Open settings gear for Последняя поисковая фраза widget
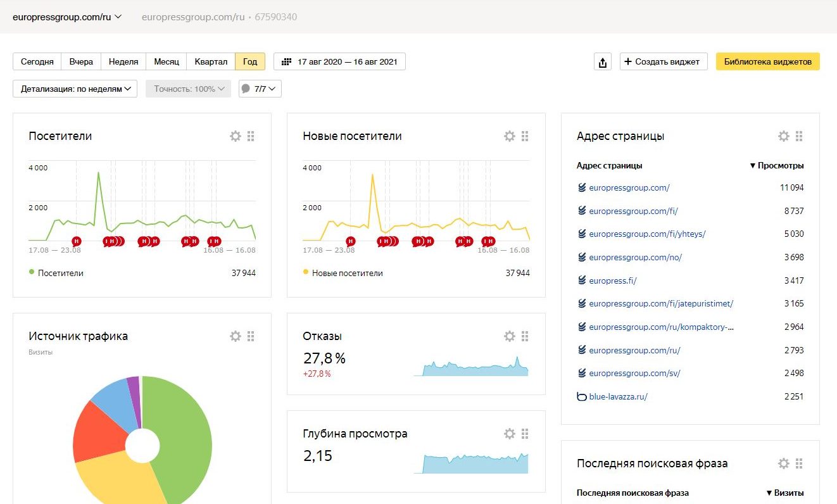 784,463
